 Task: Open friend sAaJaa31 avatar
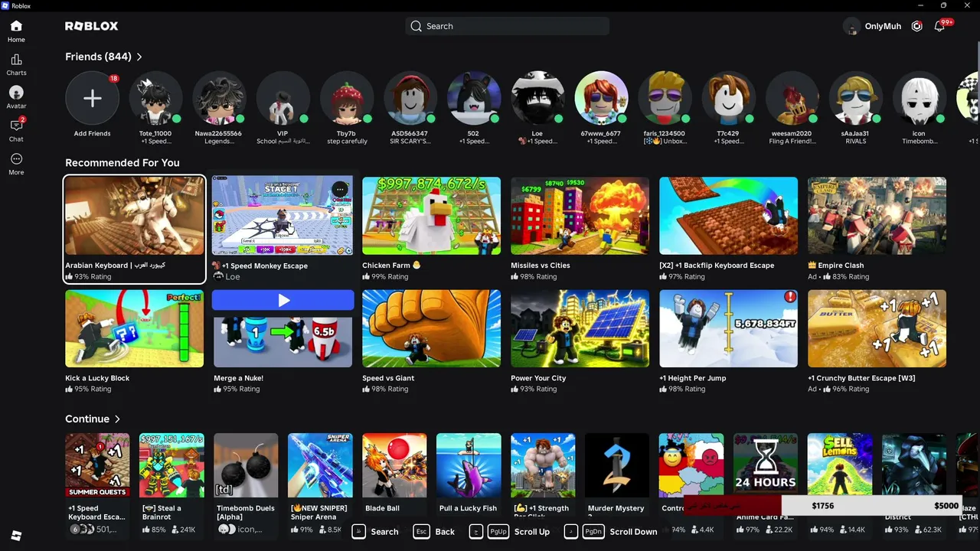point(855,98)
